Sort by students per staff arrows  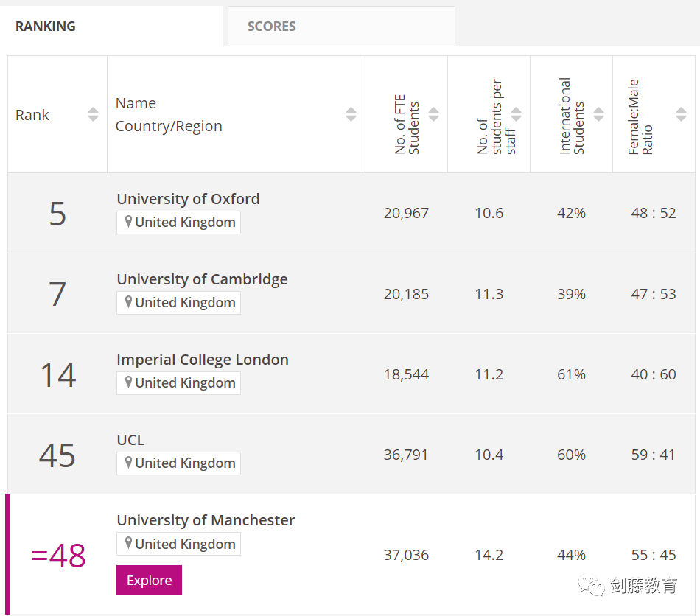tap(516, 114)
